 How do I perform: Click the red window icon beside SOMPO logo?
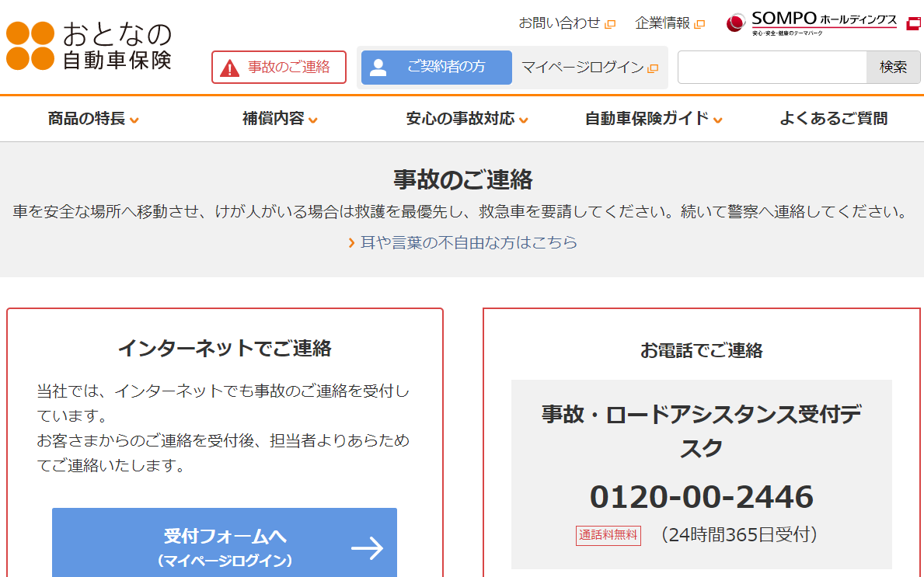pyautogui.click(x=913, y=23)
